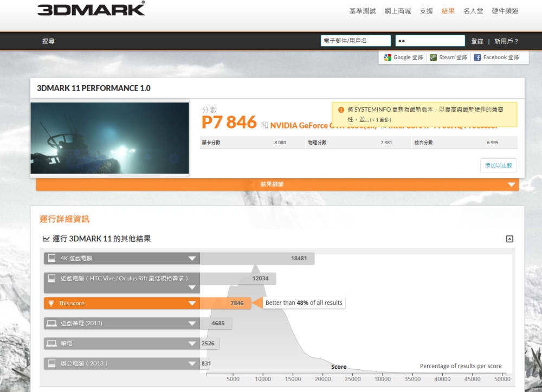Click the 2526 score value
The height and width of the screenshot is (392, 542).
(x=208, y=343)
